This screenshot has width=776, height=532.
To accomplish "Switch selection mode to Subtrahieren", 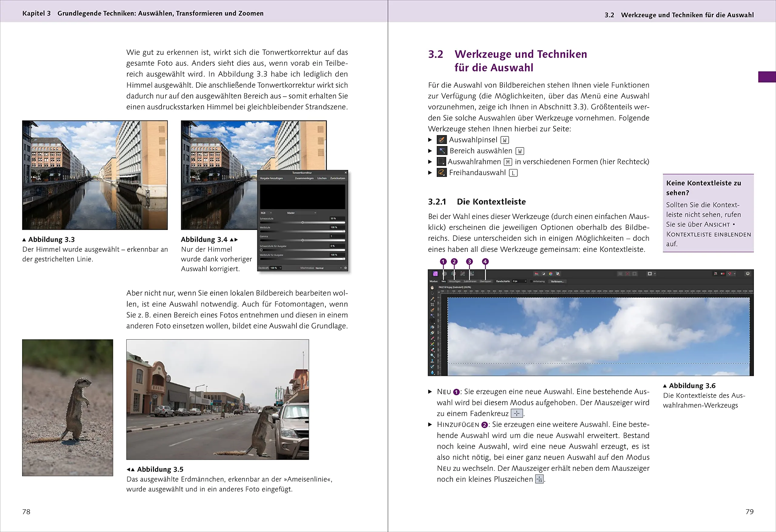I will (470, 282).
